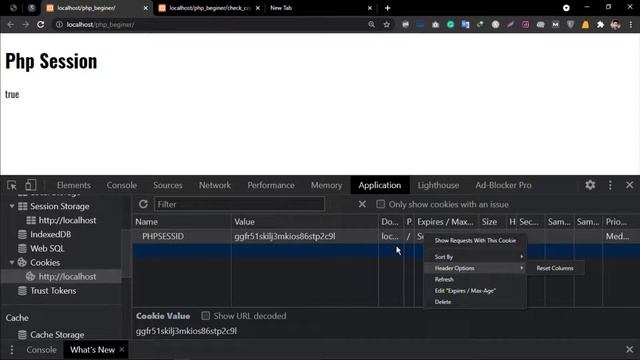Choose Refresh in the context menu
The image size is (640, 360).
[476, 280]
